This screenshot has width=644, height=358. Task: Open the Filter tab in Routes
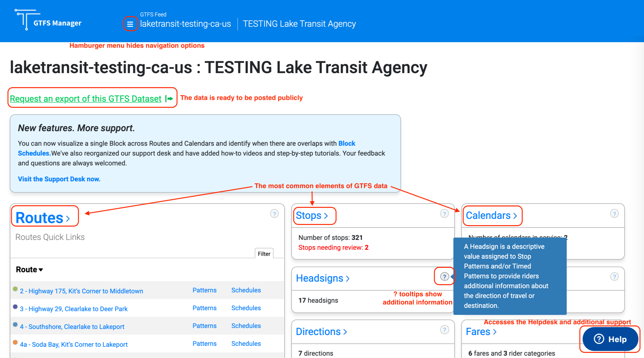tap(264, 254)
